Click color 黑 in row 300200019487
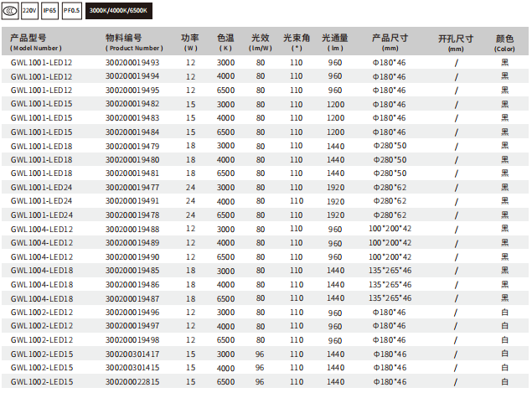 [505, 298]
